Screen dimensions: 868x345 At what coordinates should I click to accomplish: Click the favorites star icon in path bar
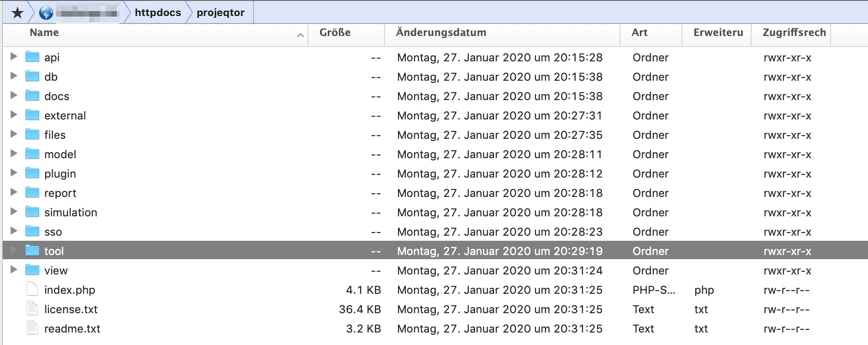(18, 13)
